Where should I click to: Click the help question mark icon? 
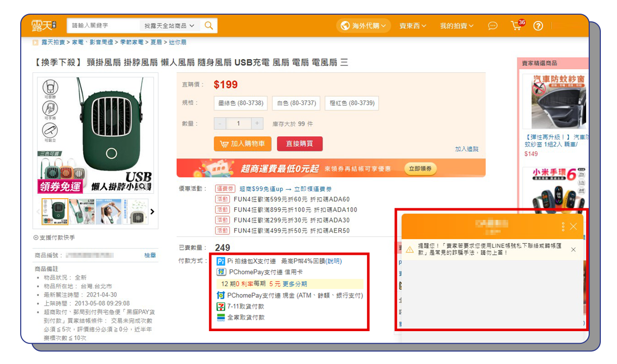point(538,26)
